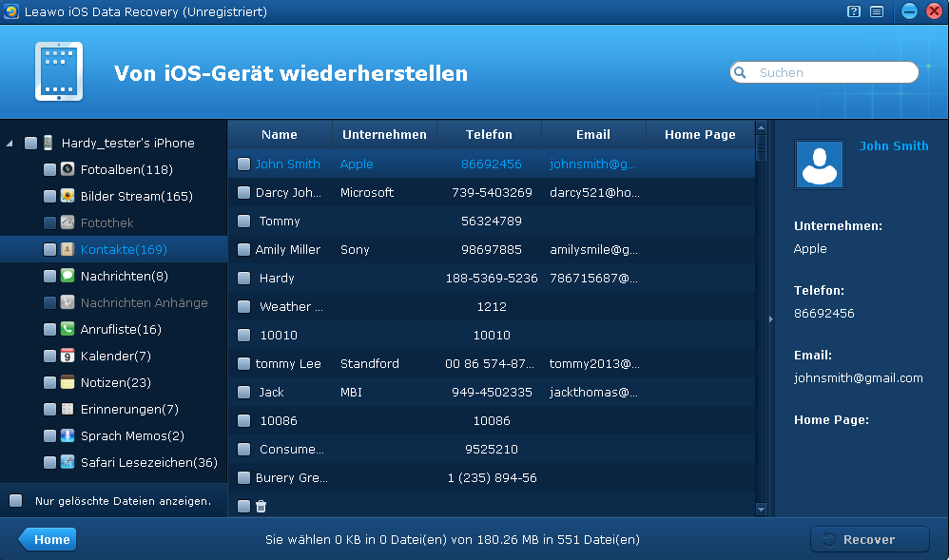This screenshot has width=949, height=560.
Task: Click the Fotoalben camera icon
Action: [68, 169]
